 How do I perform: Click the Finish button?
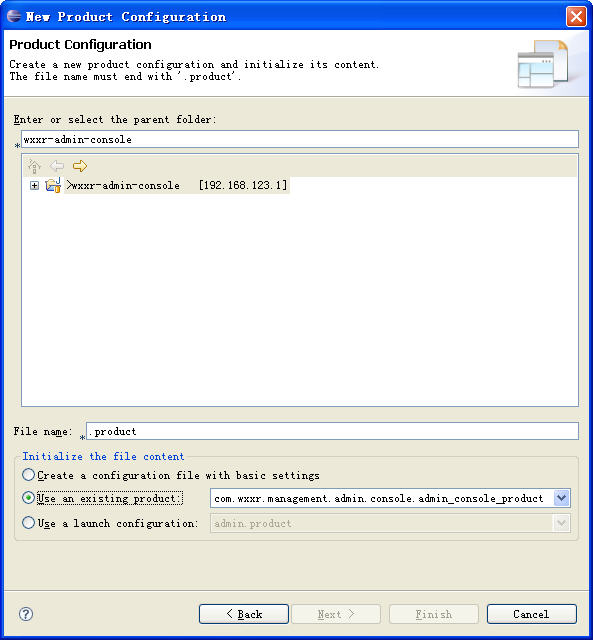[x=433, y=614]
